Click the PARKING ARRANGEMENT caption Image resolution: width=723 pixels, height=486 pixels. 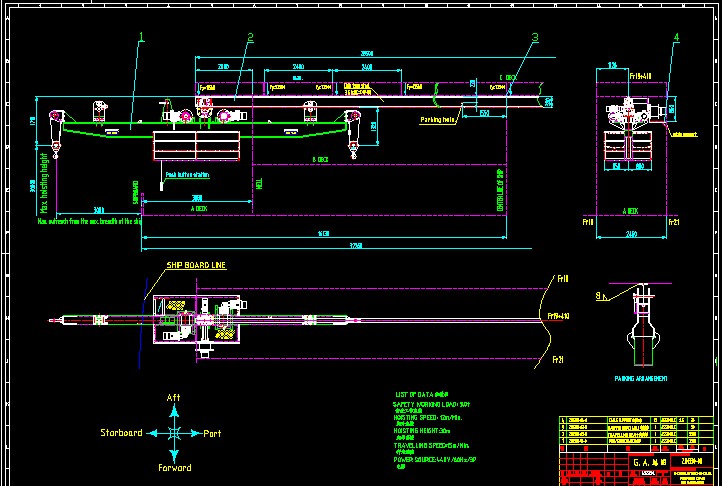point(641,381)
